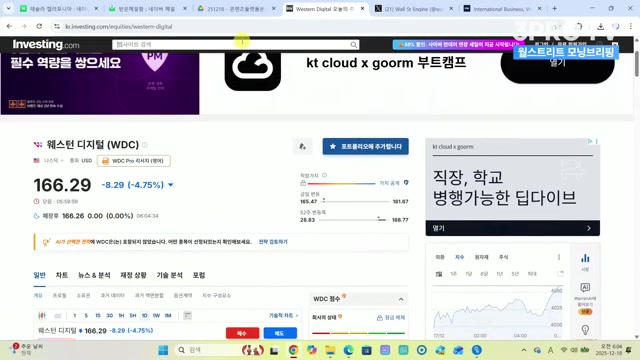Open Windows Start menu
Screen dimensions: 640x360
163,350
